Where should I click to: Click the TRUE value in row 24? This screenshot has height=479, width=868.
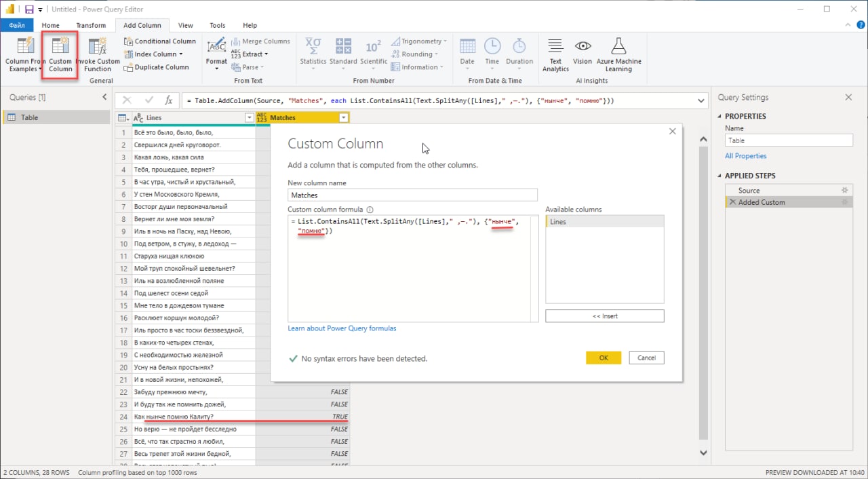point(340,417)
